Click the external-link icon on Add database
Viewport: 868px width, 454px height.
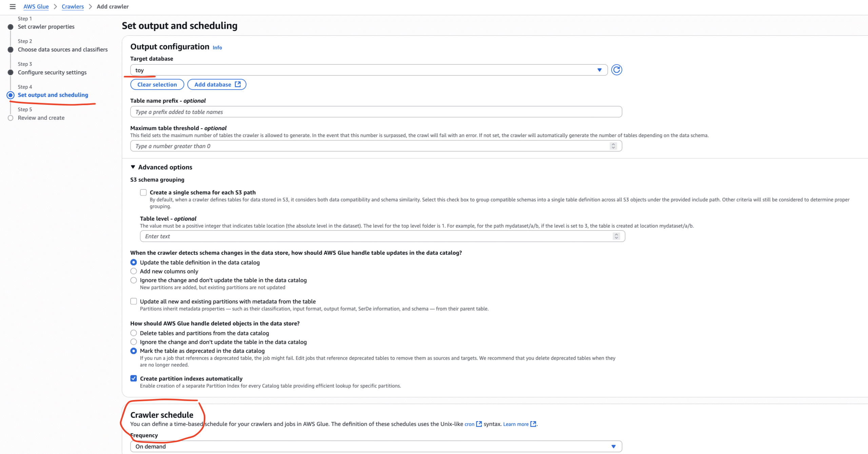pyautogui.click(x=238, y=84)
